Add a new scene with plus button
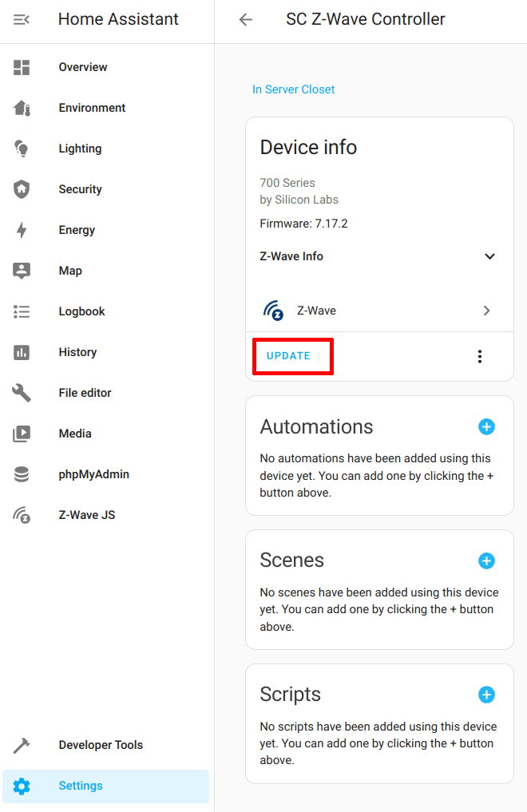 tap(486, 560)
